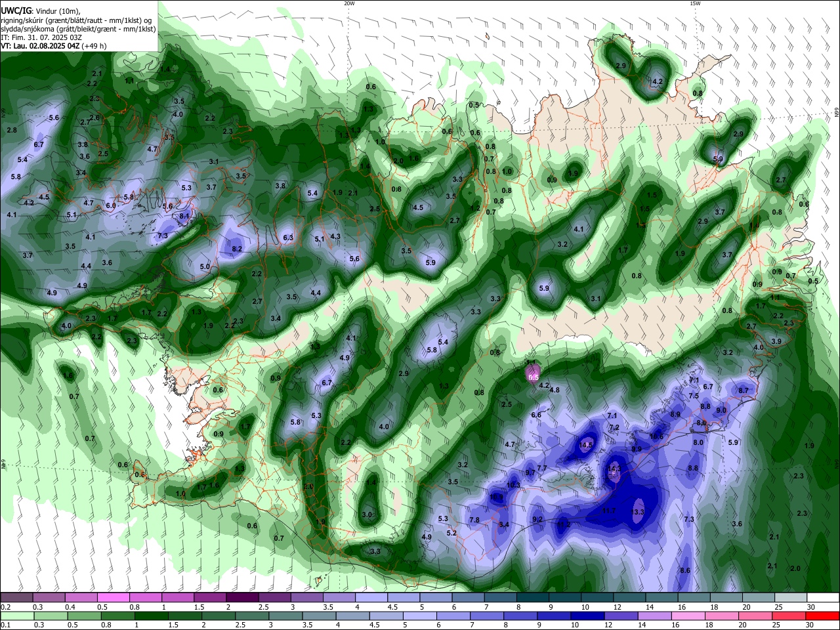
Task: Click the 11.7 precipitation value
Action: (609, 510)
